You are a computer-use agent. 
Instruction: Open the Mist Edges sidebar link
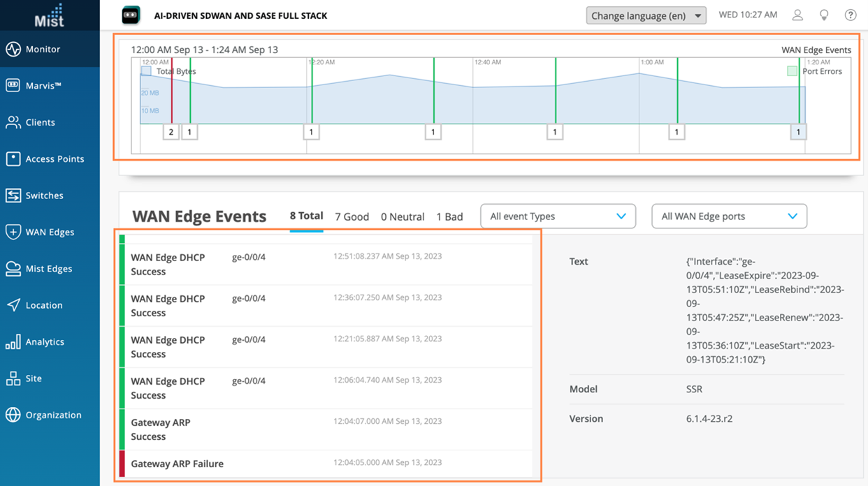click(x=48, y=269)
